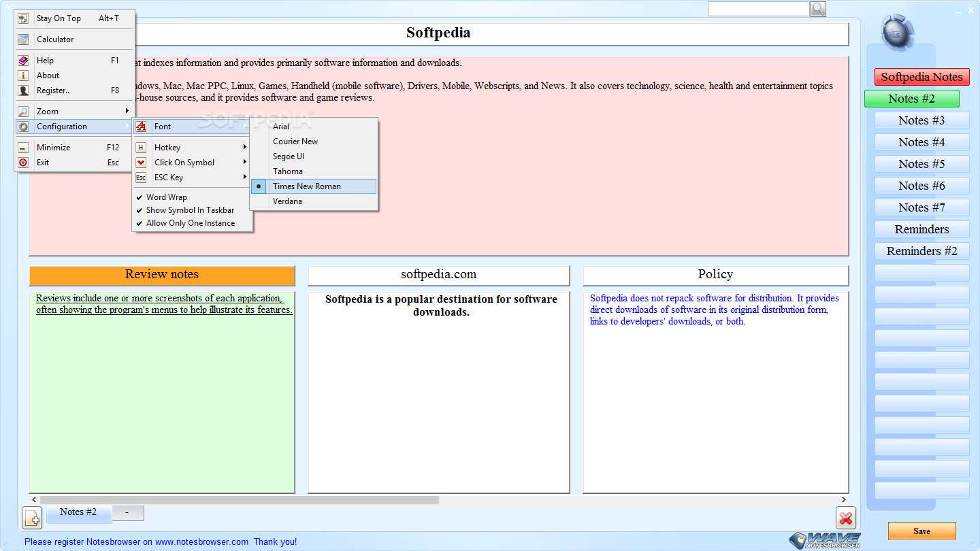980x551 pixels.
Task: Click the softpedia.com note title
Action: click(x=438, y=275)
